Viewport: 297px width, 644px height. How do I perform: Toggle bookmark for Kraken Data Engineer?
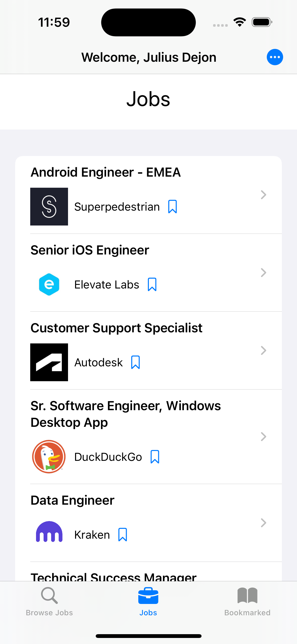[123, 535]
